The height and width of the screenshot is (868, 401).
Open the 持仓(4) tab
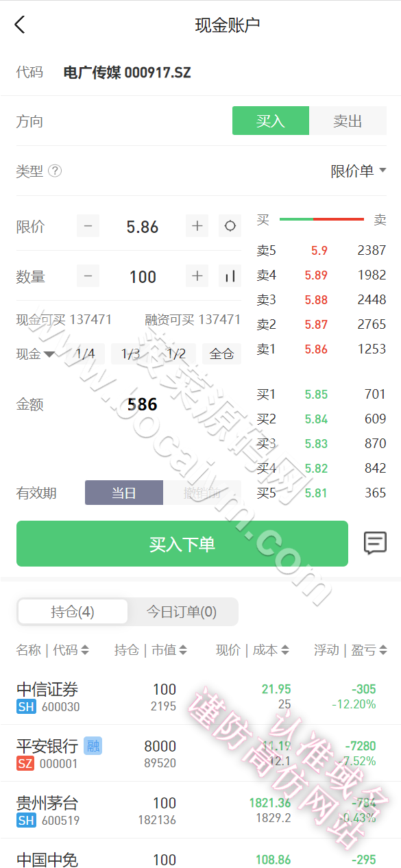(73, 612)
